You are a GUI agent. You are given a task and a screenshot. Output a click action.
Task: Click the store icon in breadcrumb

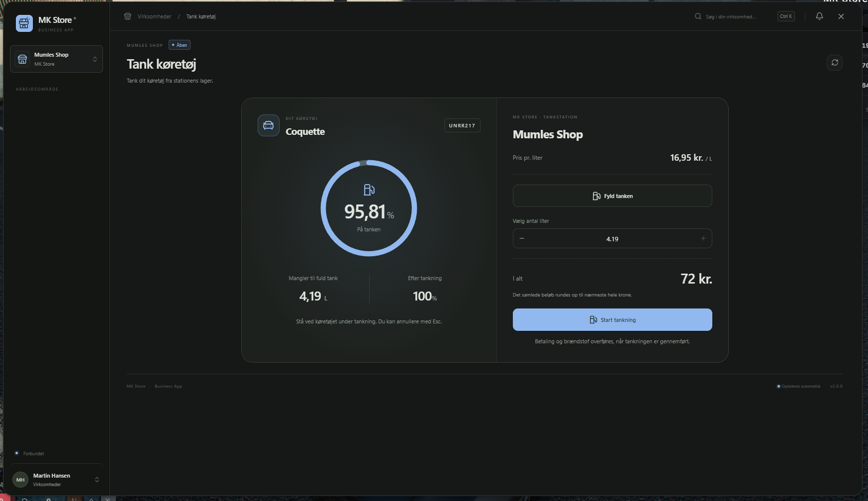(x=128, y=16)
